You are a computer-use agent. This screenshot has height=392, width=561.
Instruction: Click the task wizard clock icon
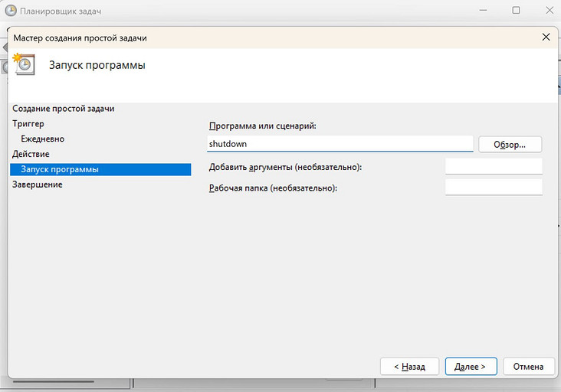24,64
